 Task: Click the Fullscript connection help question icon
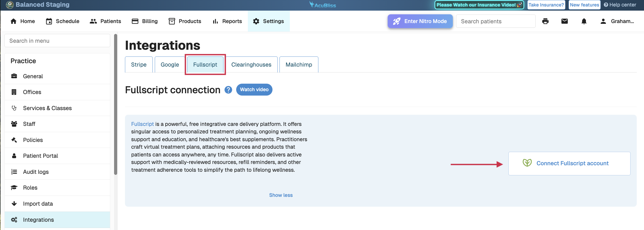pyautogui.click(x=228, y=90)
